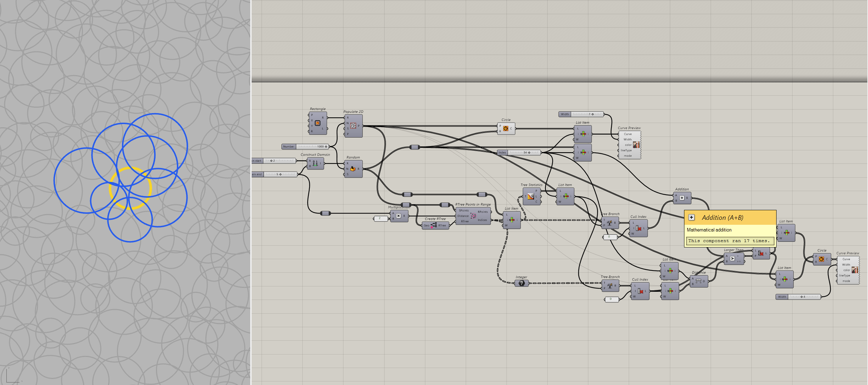Click the 'Addition (A+B)' tooltip title

(722, 217)
